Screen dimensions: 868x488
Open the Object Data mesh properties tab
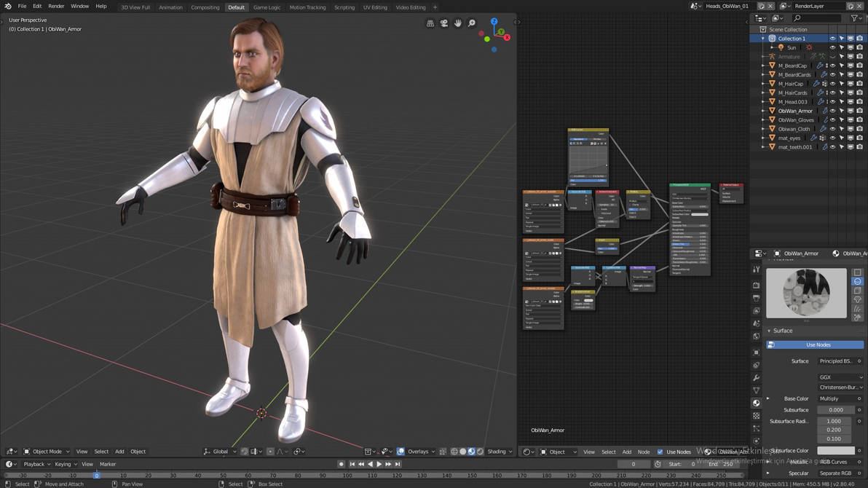[756, 390]
